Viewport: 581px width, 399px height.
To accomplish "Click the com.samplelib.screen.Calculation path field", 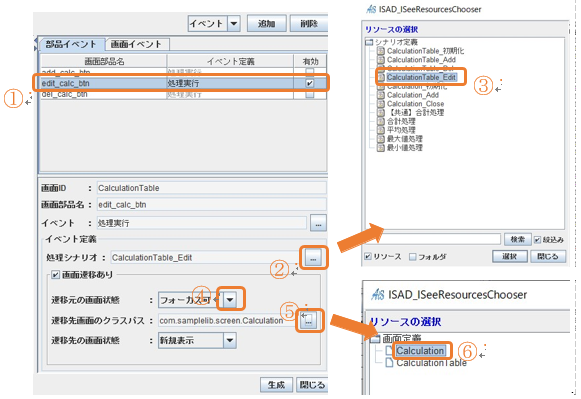I will click(228, 320).
